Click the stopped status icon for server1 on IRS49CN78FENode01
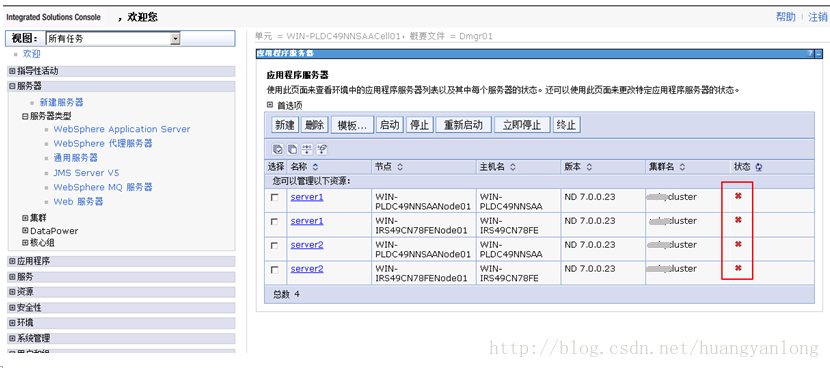 click(738, 220)
